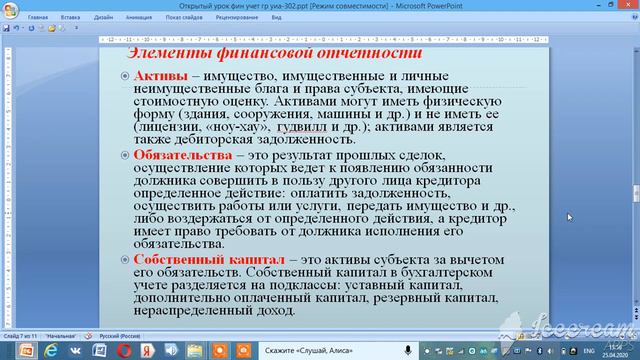The image size is (640, 360).
Task: Go to the previous slide with the double arrow
Action: pos(636,311)
